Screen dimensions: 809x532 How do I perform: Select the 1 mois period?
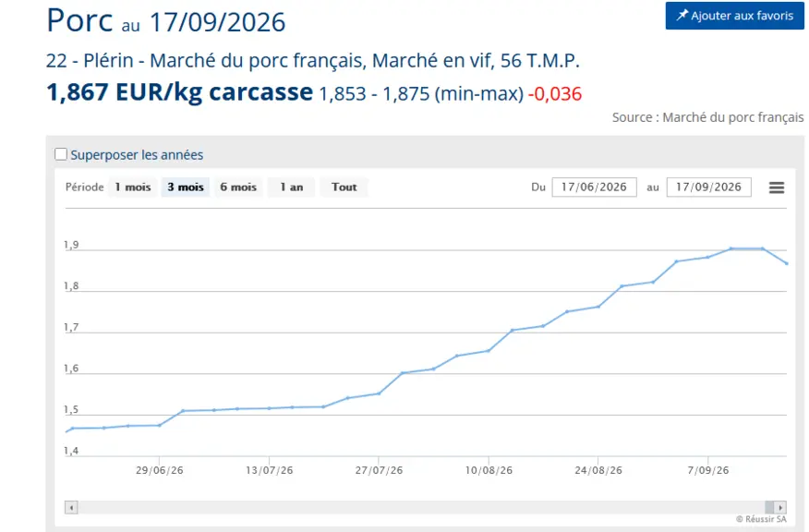click(133, 187)
